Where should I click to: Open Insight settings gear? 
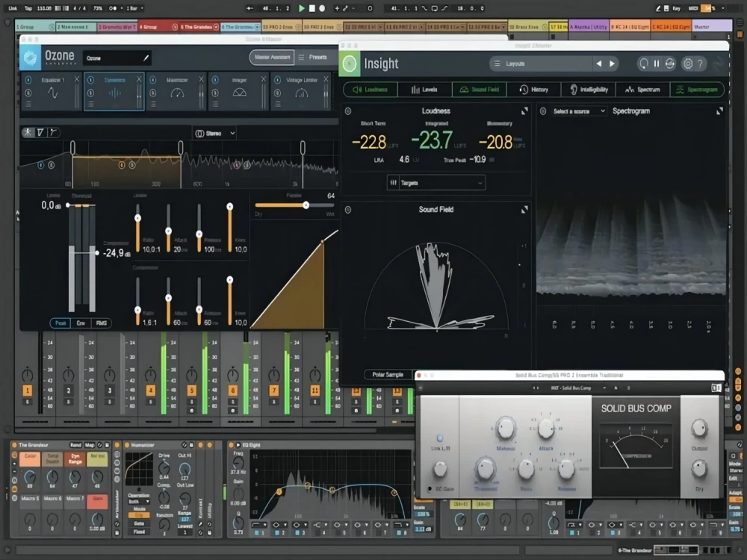coord(687,63)
